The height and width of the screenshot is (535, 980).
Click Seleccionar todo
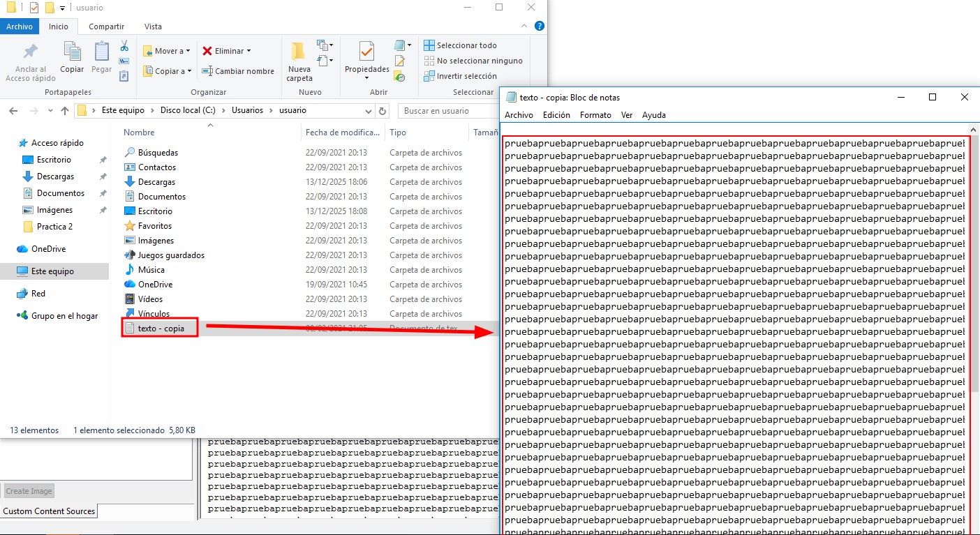click(x=466, y=45)
